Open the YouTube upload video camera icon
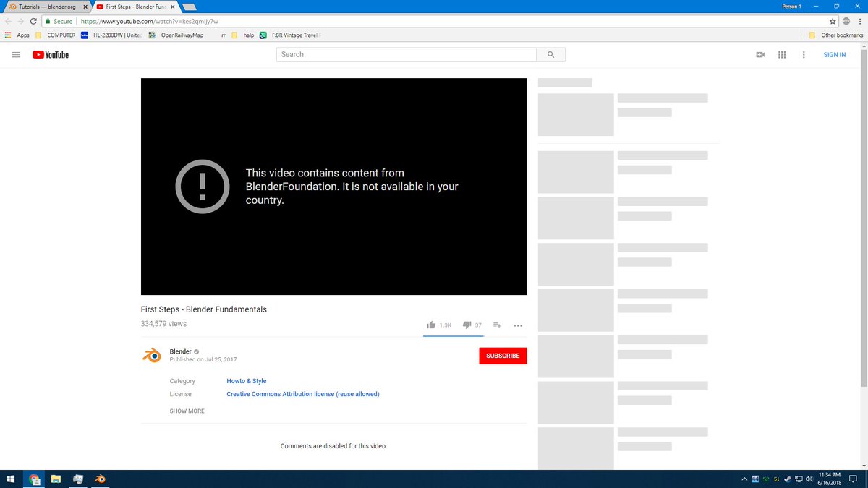Viewport: 868px width, 488px height. pyautogui.click(x=760, y=54)
